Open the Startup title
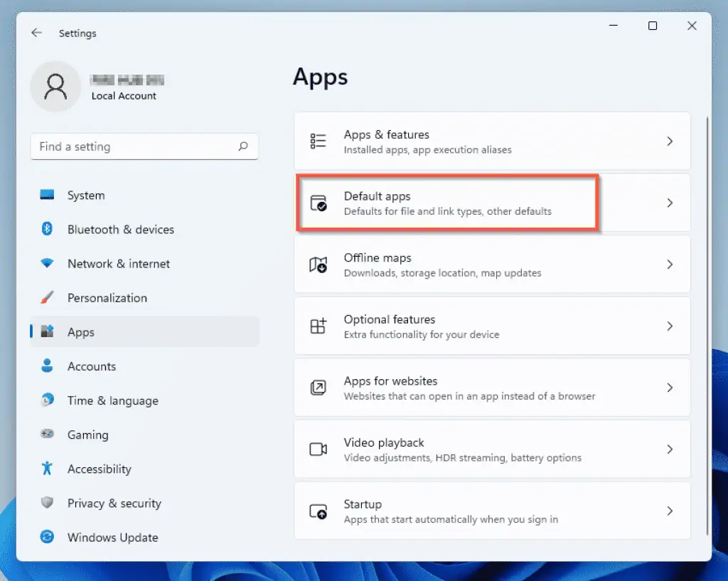728x581 pixels. coord(363,504)
